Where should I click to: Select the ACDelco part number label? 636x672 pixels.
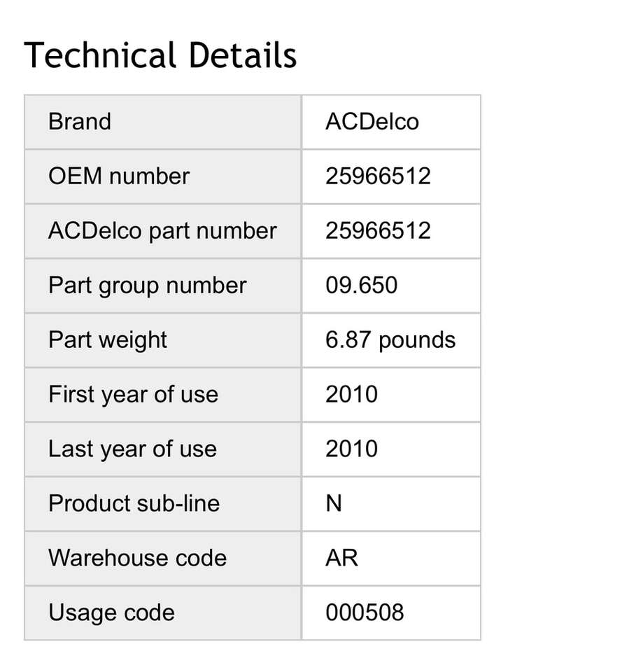162,231
